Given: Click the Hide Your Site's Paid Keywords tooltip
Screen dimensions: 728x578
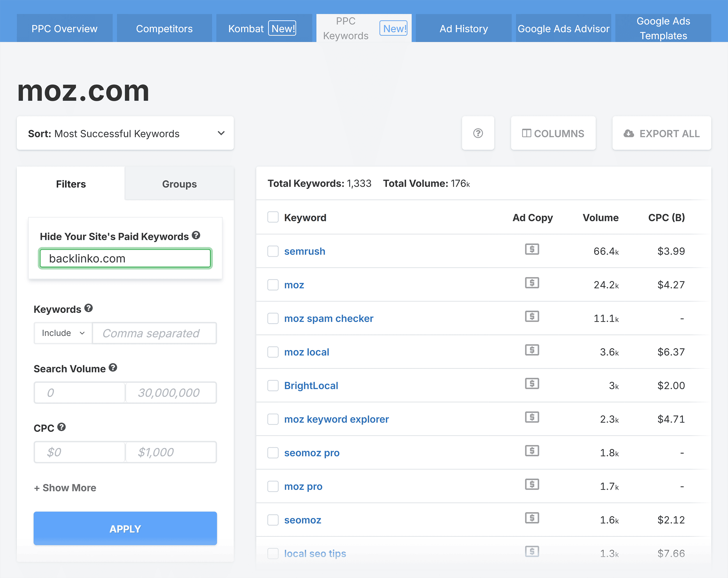Looking at the screenshot, I should (196, 235).
